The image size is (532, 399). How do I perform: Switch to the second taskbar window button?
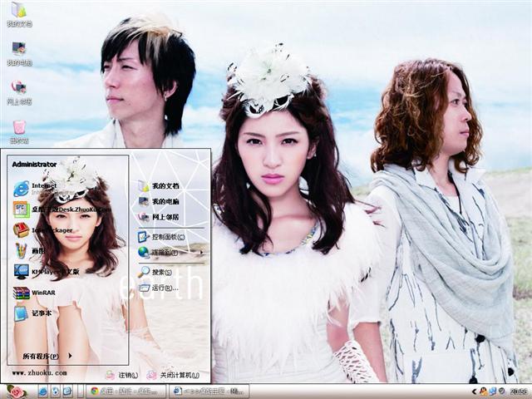click(209, 392)
